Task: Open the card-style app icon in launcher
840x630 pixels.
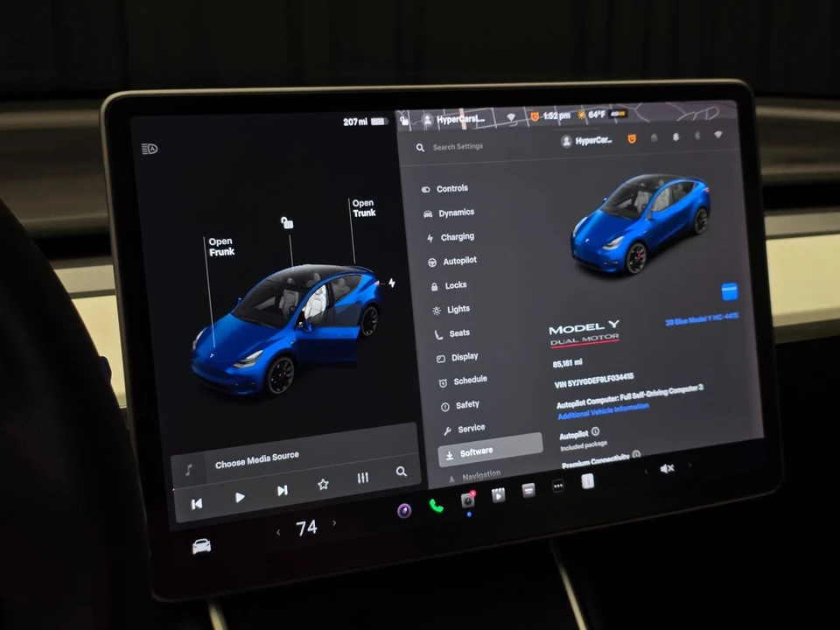Action: point(528,490)
